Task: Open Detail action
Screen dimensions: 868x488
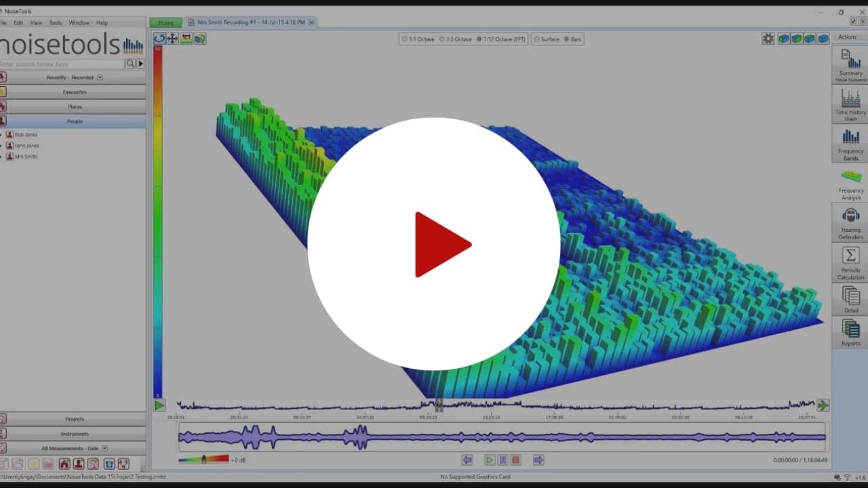Action: 850,300
